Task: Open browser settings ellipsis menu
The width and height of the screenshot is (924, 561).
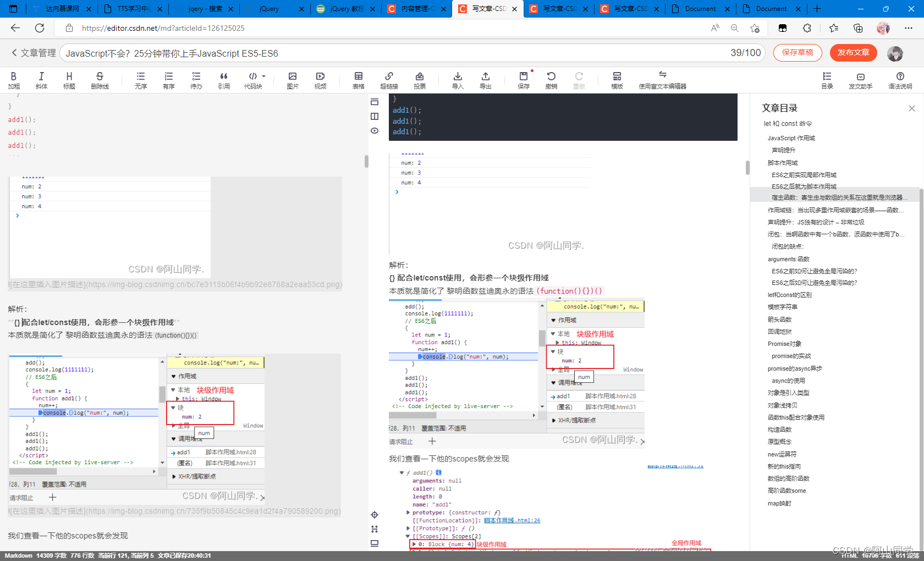Action: pyautogui.click(x=908, y=28)
